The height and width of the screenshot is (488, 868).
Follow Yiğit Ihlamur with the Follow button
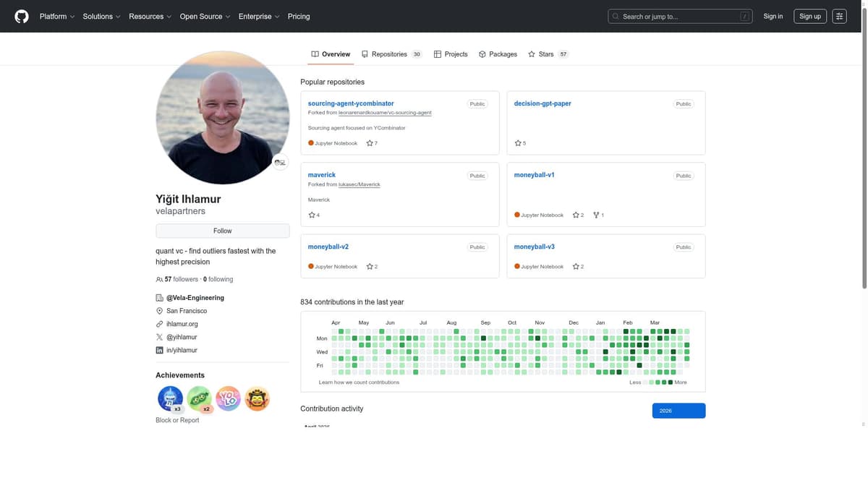[222, 231]
